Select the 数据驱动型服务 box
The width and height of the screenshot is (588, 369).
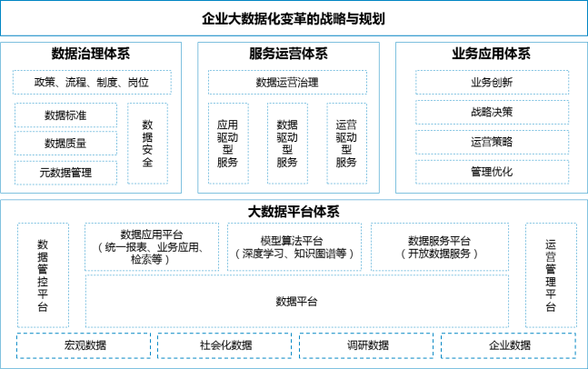coord(287,144)
